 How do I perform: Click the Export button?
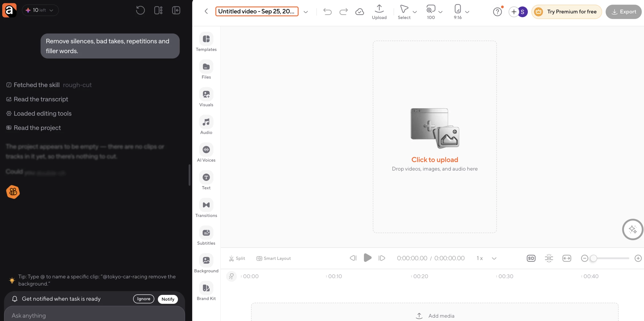click(623, 12)
